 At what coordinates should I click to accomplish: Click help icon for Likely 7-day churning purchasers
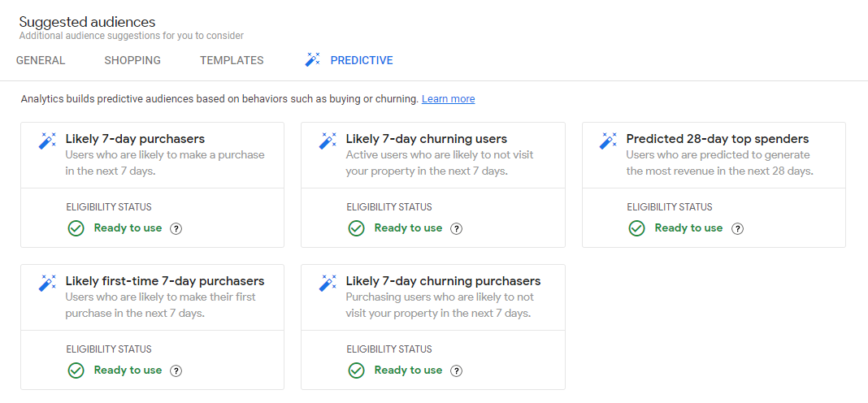click(457, 370)
